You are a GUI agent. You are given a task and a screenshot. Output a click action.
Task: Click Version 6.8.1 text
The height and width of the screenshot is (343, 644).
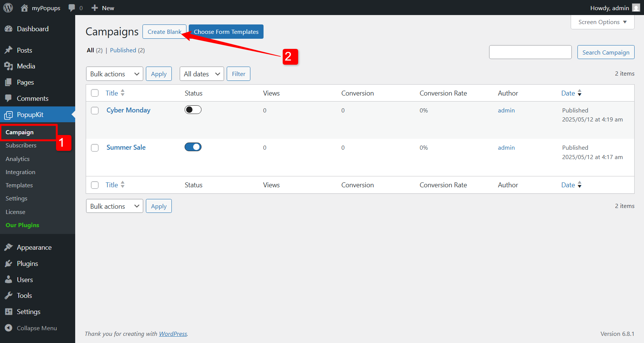[617, 334]
